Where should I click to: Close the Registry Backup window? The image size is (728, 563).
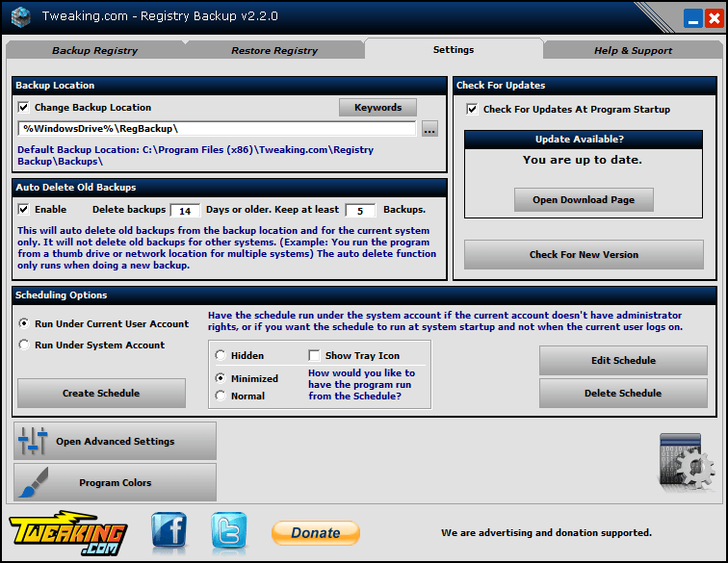coord(715,18)
